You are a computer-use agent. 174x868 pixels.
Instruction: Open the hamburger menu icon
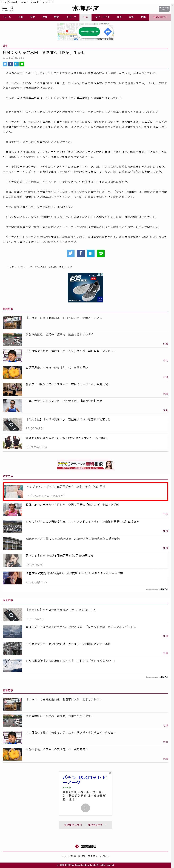4,8
